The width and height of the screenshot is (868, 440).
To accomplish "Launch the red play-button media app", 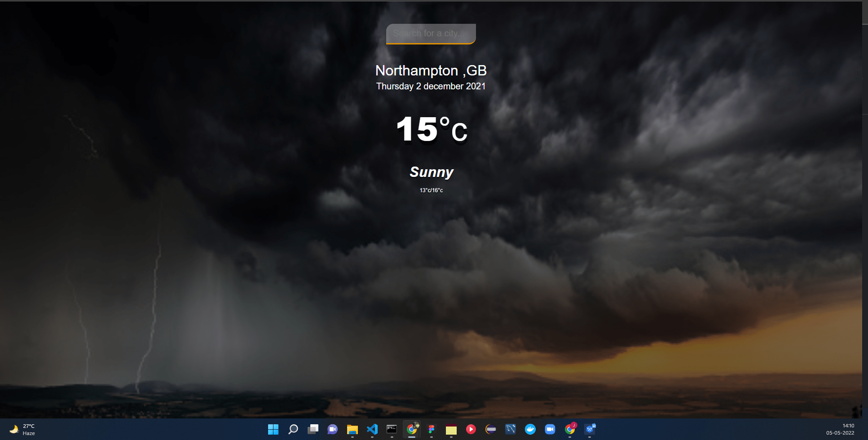I will click(471, 430).
